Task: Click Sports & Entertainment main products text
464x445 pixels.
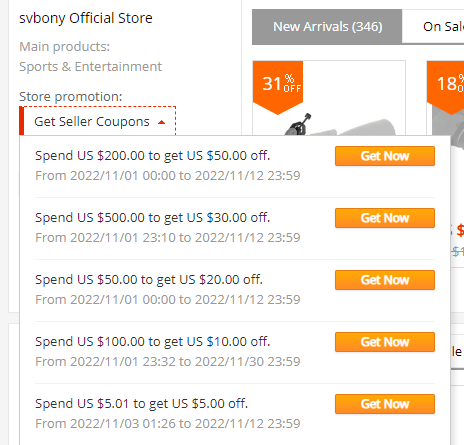Action: click(90, 67)
